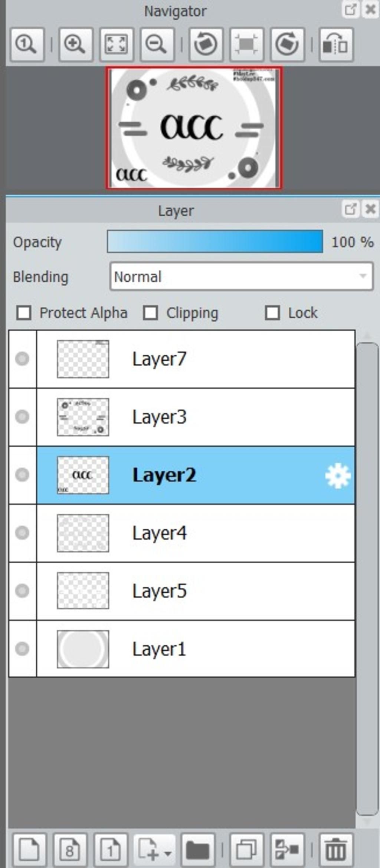Reset zoom to 100% in Navigator
The width and height of the screenshot is (380, 868).
tap(27, 44)
